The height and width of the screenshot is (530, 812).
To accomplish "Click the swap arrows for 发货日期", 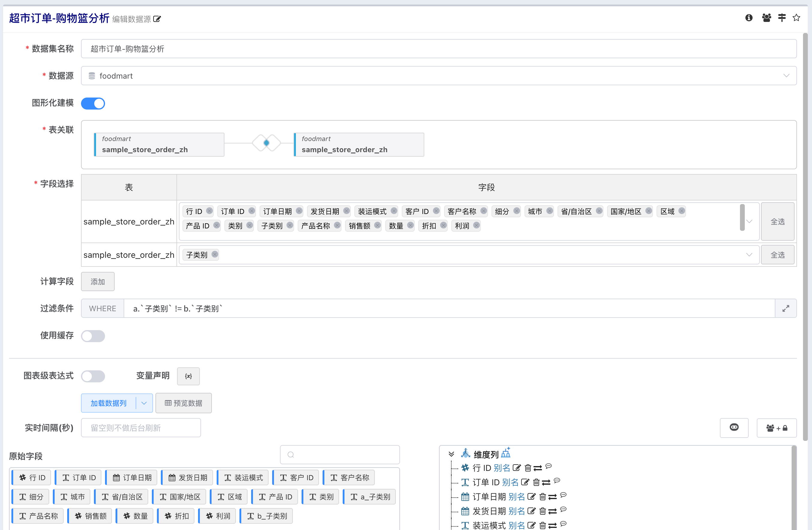I will pos(553,511).
